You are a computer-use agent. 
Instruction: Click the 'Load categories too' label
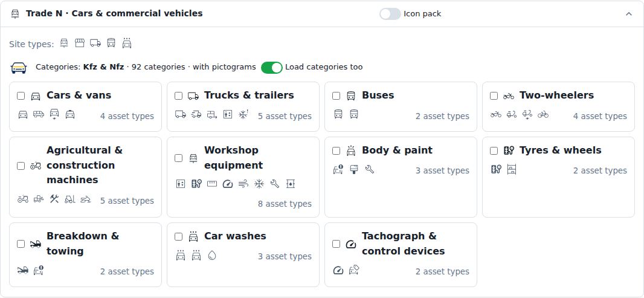click(x=324, y=67)
